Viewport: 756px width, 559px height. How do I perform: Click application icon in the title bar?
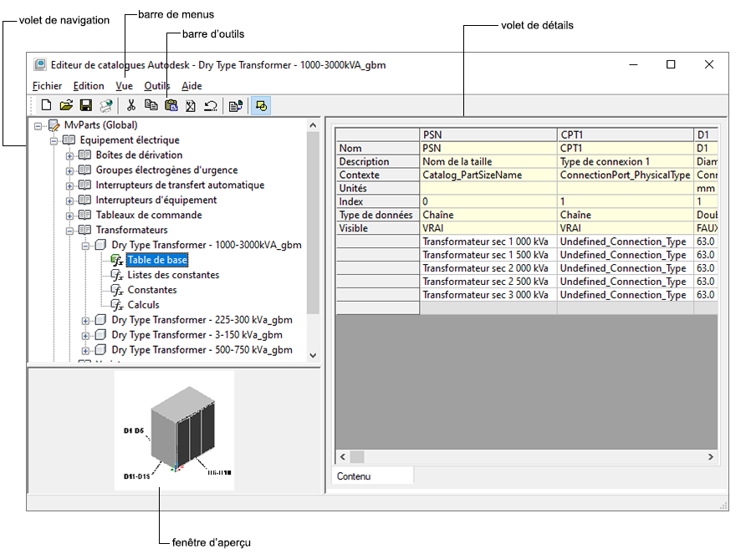tap(40, 64)
